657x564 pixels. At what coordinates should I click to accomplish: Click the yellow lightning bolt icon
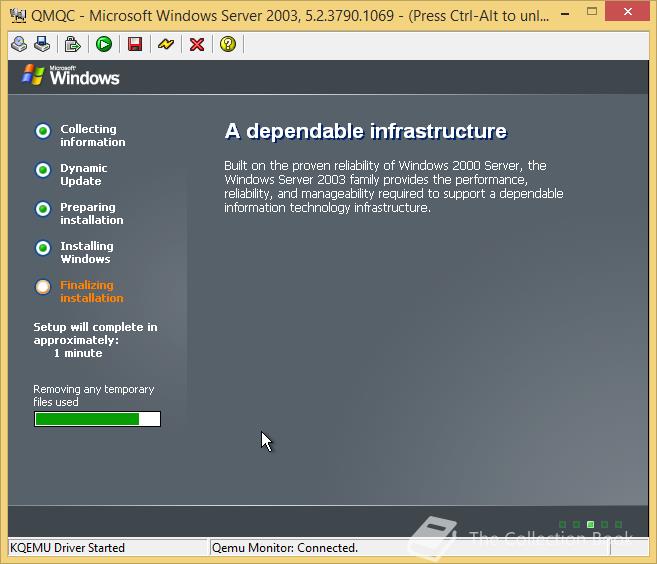(x=166, y=44)
